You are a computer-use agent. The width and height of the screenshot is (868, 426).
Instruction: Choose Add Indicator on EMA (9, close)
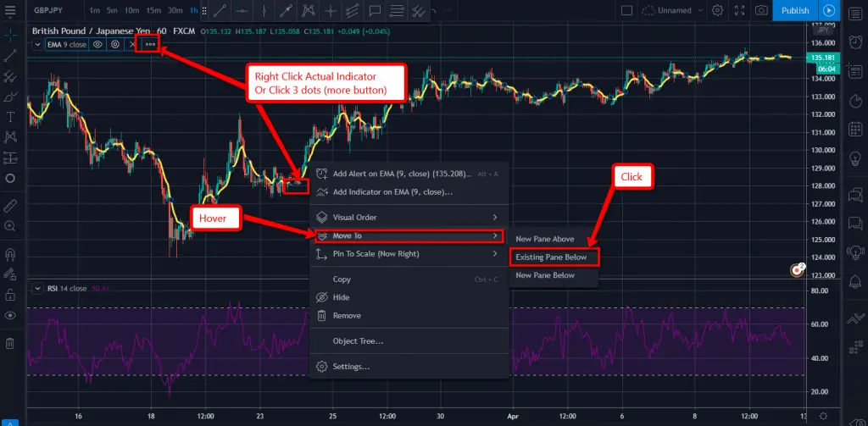coord(409,192)
